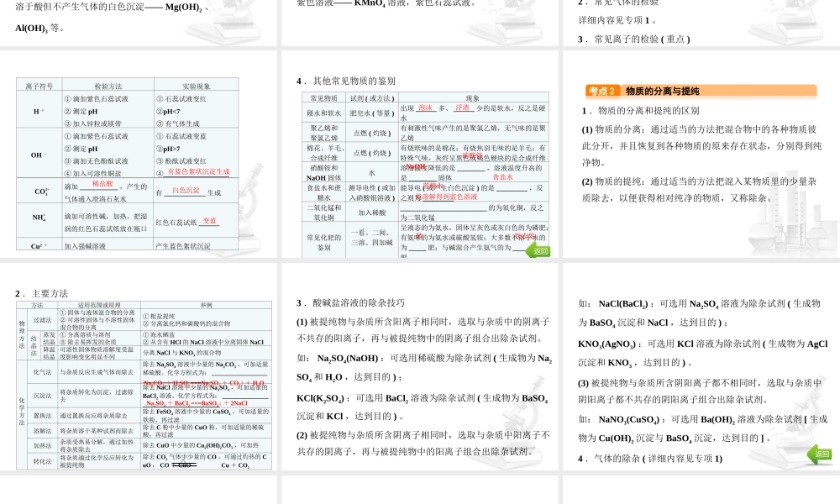Select the slide starting with 如: NaCl(BaCl2)
The width and height of the screenshot is (840, 504).
coord(701,366)
